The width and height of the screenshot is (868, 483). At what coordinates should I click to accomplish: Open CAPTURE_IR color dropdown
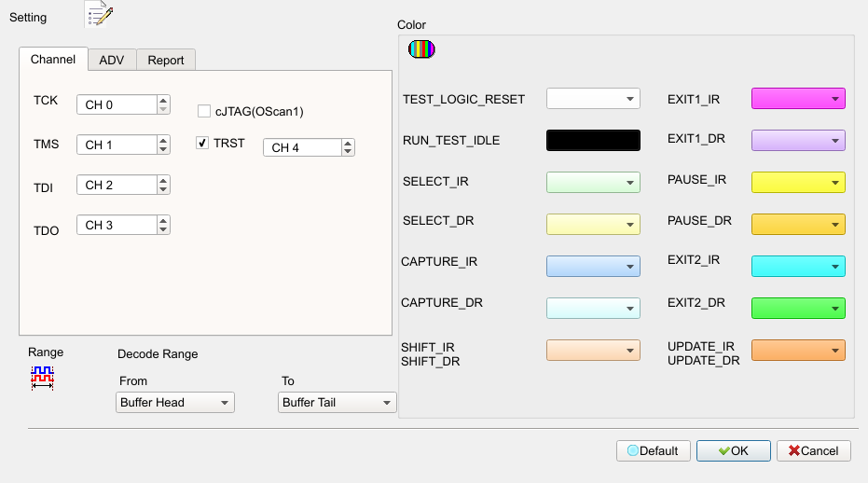tap(593, 267)
